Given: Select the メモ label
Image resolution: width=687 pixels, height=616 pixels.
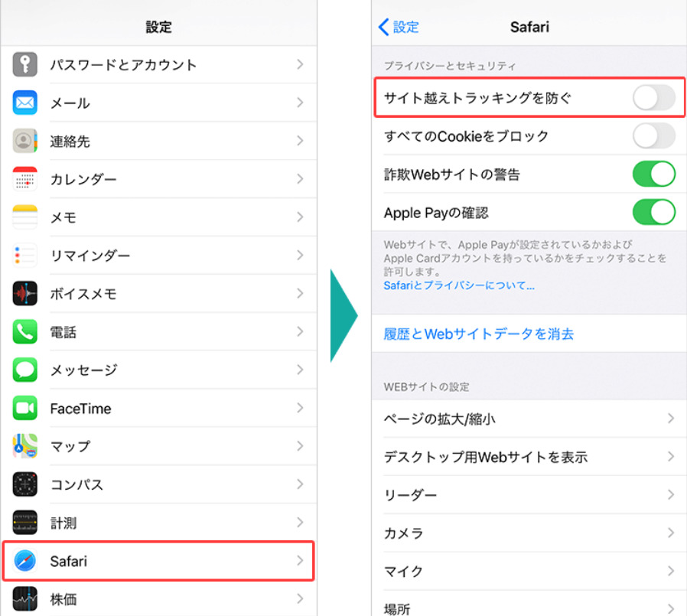Looking at the screenshot, I should (63, 217).
